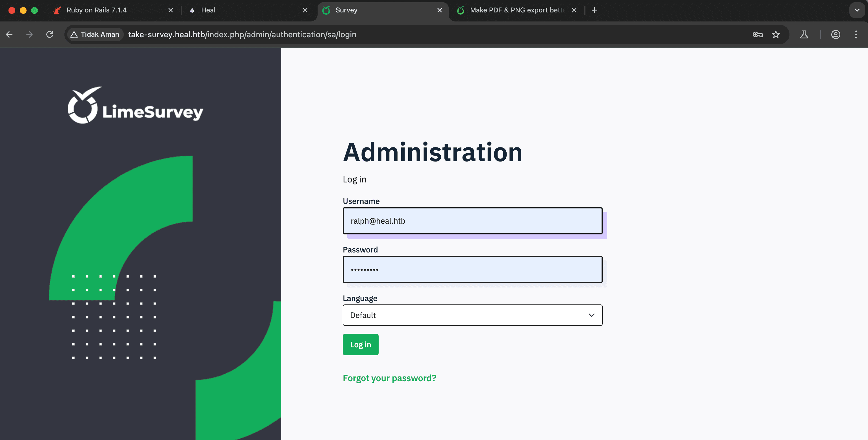868x440 pixels.
Task: Open Chrome Labs flask icon
Action: 804,34
